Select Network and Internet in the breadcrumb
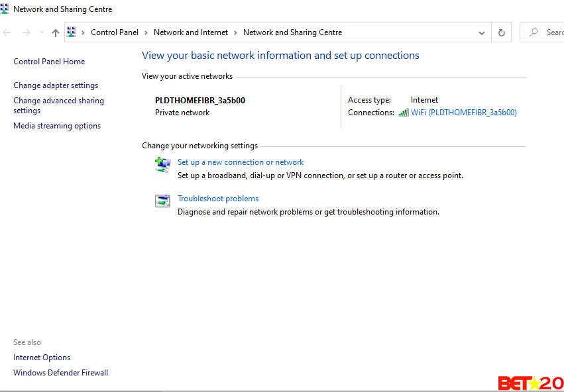564x392 pixels. (x=191, y=32)
